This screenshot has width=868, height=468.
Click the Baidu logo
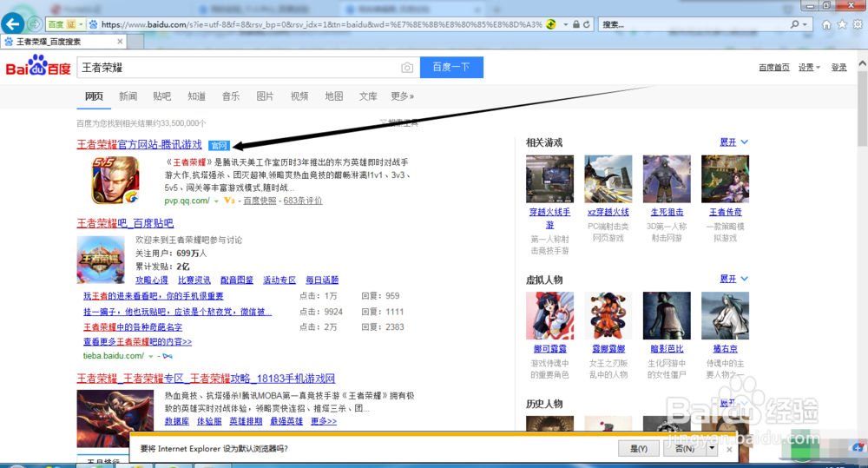click(38, 65)
